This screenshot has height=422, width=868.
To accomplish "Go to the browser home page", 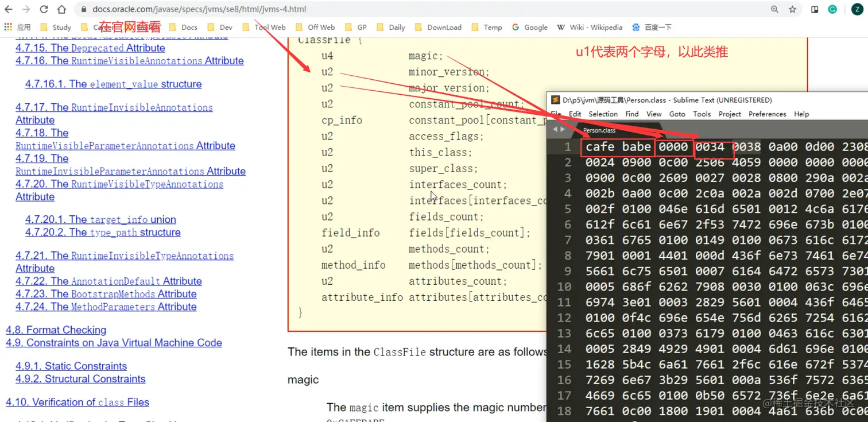I will [x=61, y=9].
